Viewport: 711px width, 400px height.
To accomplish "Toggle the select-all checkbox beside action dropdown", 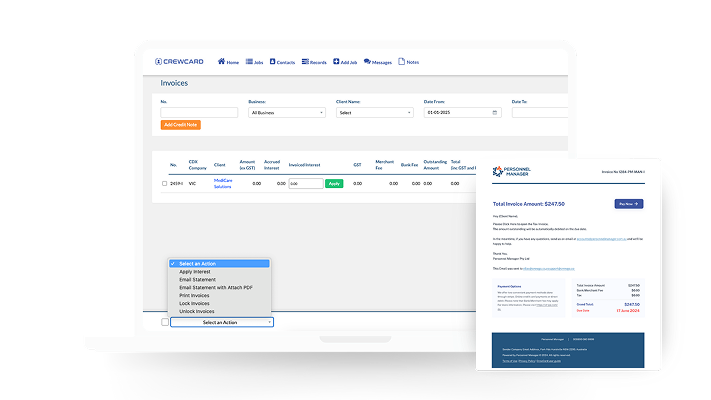I will pos(164,322).
